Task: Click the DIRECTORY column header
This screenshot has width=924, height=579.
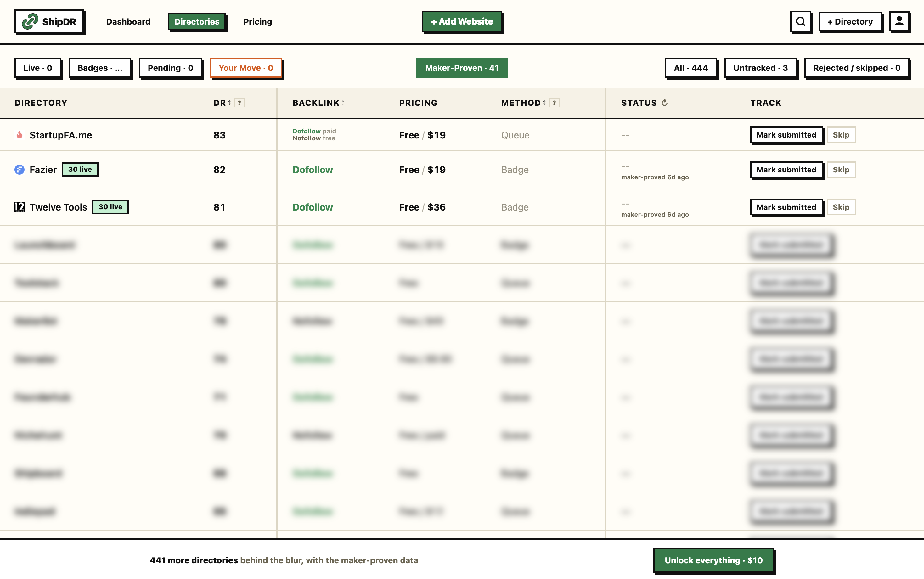Action: coord(41,103)
